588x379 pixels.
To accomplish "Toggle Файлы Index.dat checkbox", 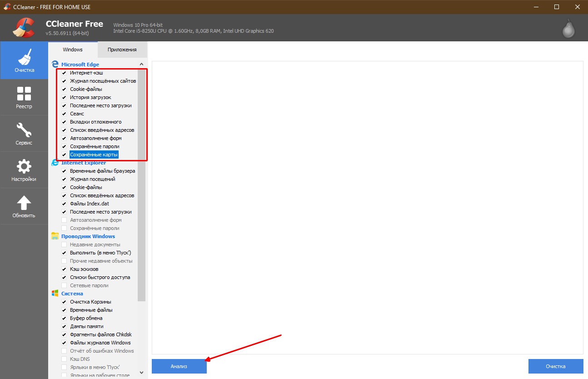I will coord(64,204).
